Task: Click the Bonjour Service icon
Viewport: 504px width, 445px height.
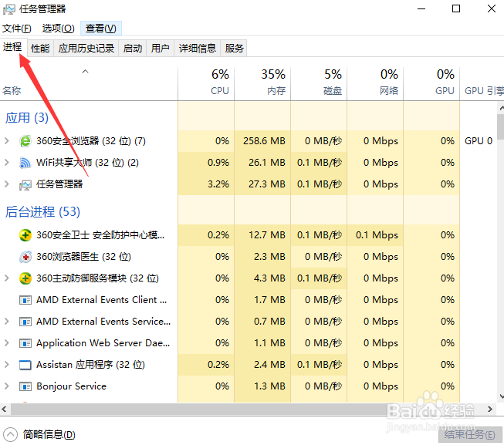Action: pyautogui.click(x=25, y=386)
